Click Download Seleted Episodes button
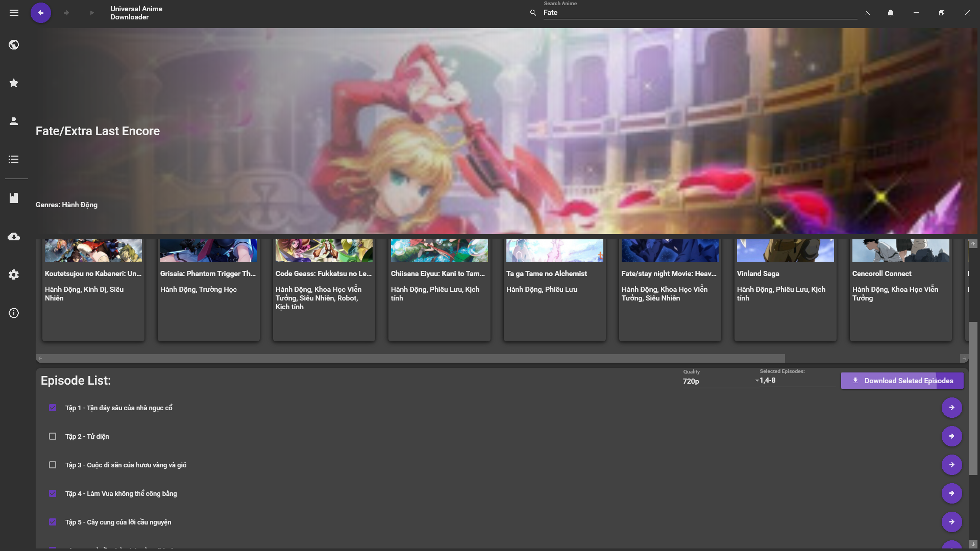Screen dimensions: 980x551 point(902,381)
